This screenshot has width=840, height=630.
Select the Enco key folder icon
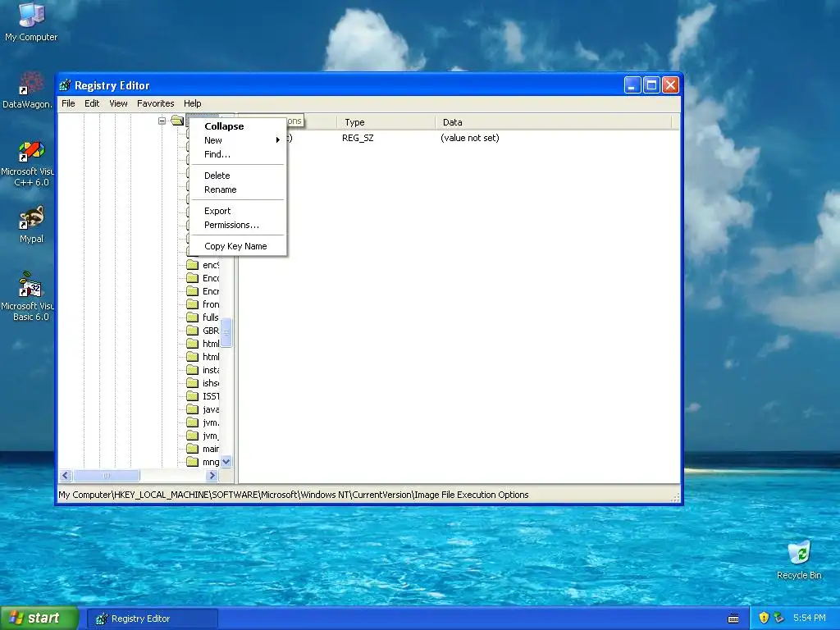tap(192, 278)
